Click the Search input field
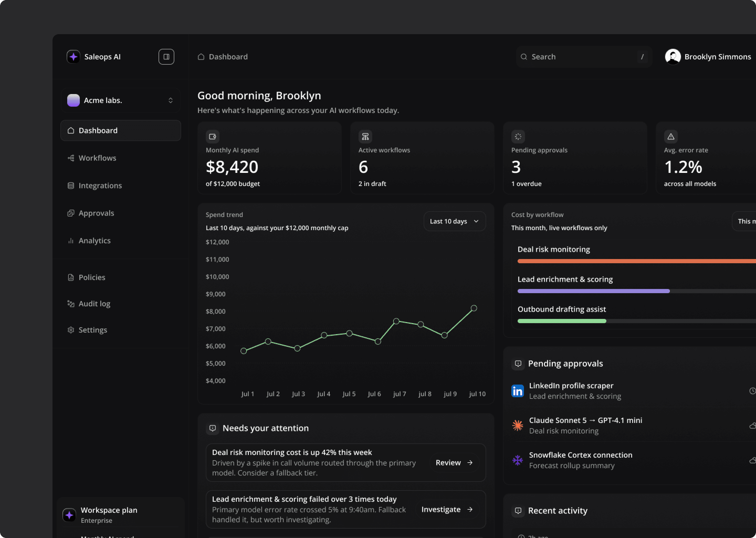The height and width of the screenshot is (538, 756). tap(584, 57)
